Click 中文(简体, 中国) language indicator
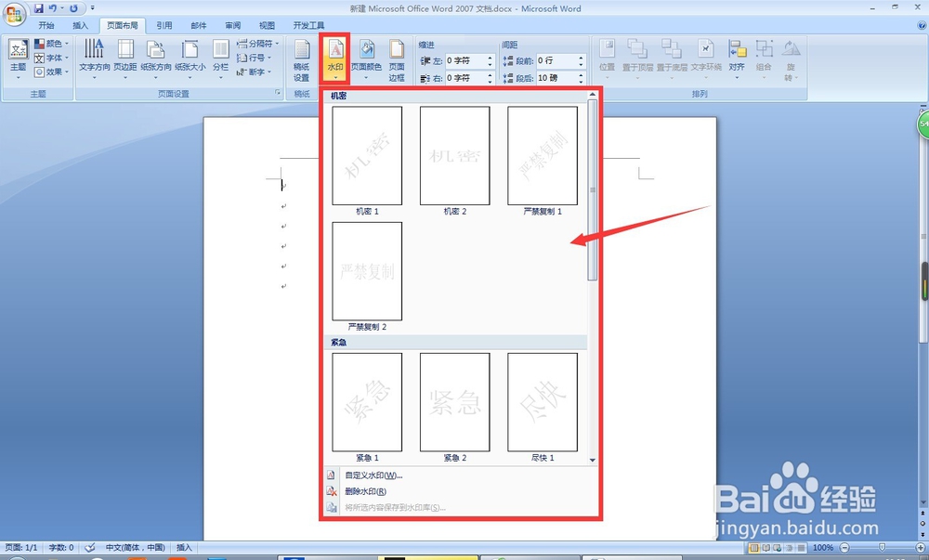 coord(135,548)
